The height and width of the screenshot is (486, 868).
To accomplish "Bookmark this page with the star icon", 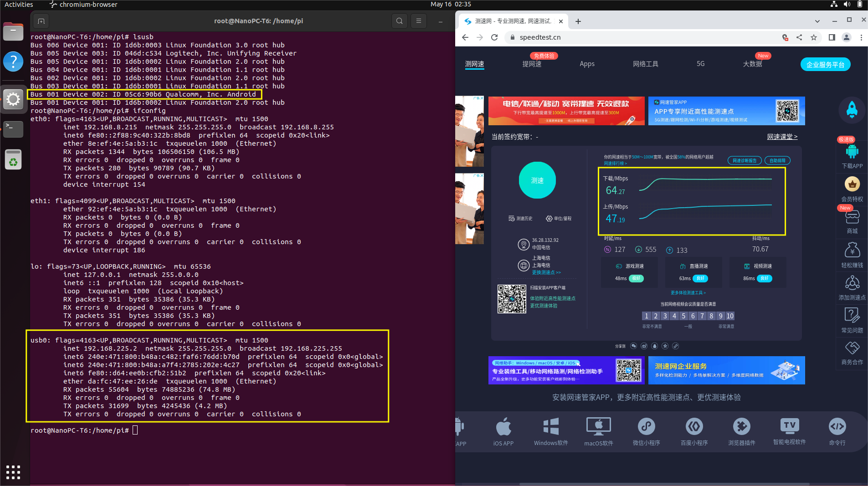I will tap(814, 37).
